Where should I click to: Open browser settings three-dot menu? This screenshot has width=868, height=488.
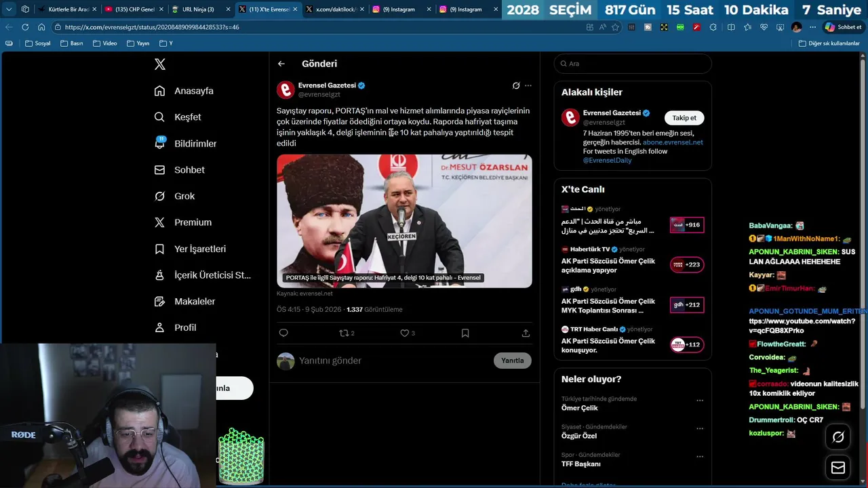point(813,27)
